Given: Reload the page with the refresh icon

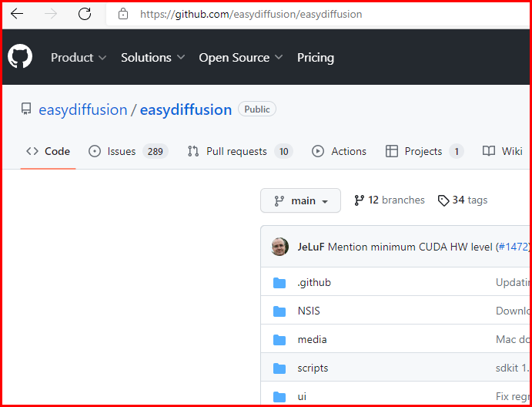Looking at the screenshot, I should pyautogui.click(x=85, y=14).
